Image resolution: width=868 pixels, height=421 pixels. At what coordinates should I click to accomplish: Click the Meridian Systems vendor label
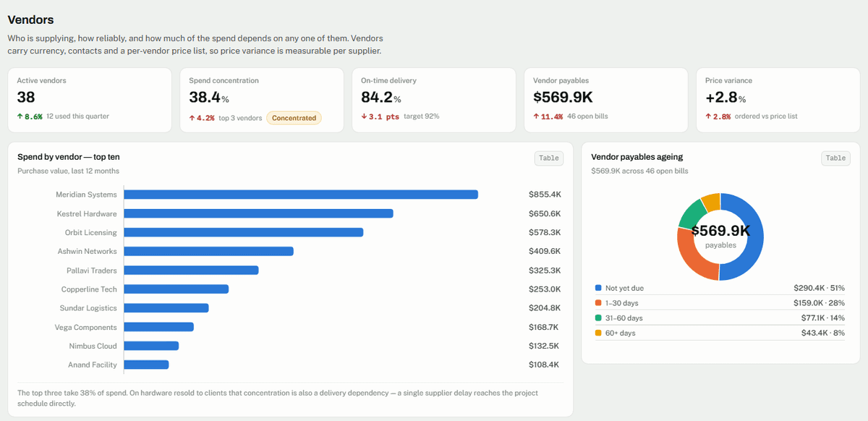(x=86, y=195)
